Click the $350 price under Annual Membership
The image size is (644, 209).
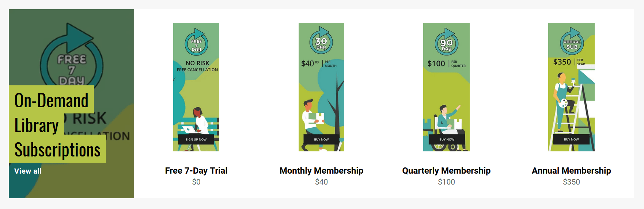pos(571,182)
